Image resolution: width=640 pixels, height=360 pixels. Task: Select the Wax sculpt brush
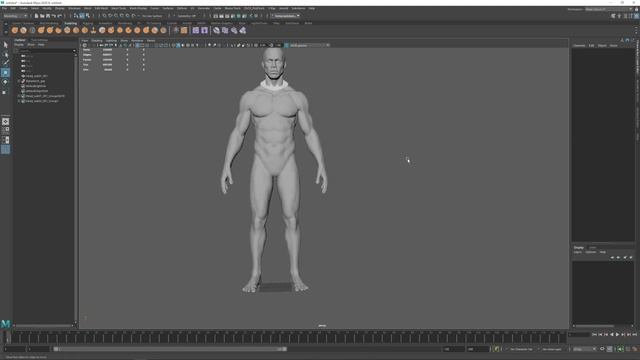102,30
